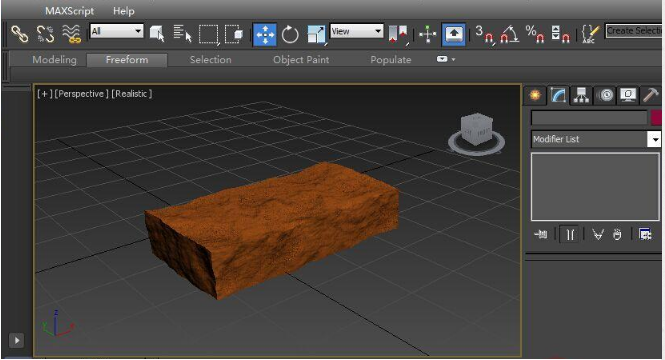Open Select by Name dialog
Viewport: 665px width, 360px height.
point(182,34)
